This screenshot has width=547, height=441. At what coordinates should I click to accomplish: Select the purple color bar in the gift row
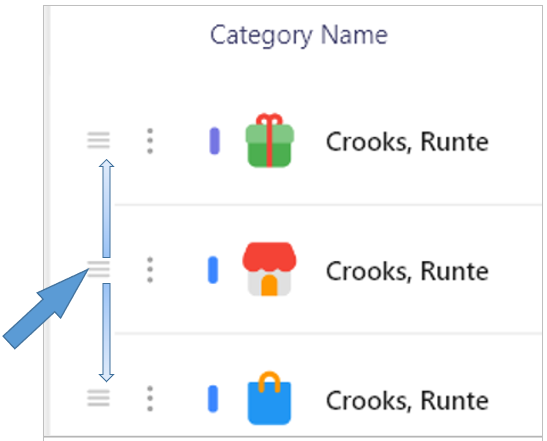point(215,141)
